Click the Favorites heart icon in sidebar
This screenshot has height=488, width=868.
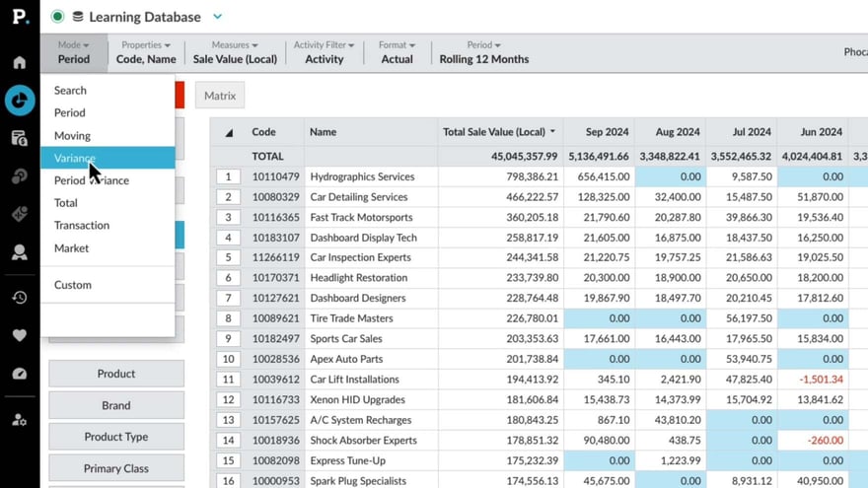pyautogui.click(x=19, y=335)
